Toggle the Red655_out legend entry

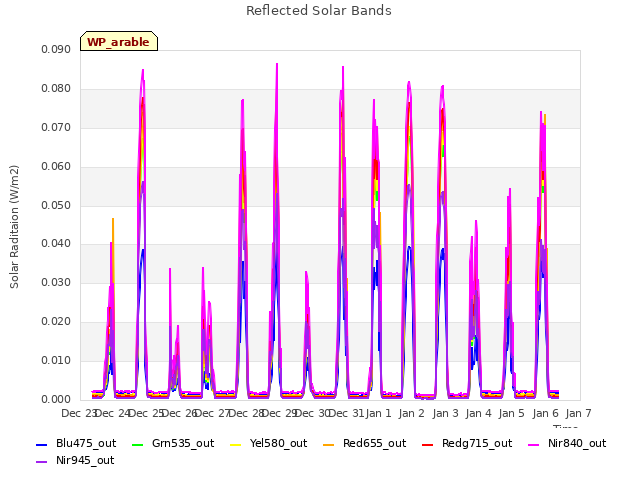pos(364,443)
